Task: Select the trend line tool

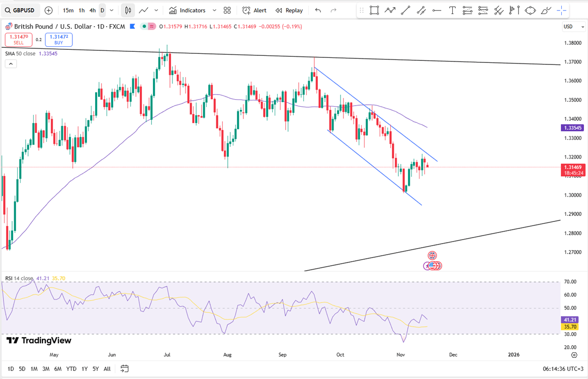Action: [x=405, y=10]
